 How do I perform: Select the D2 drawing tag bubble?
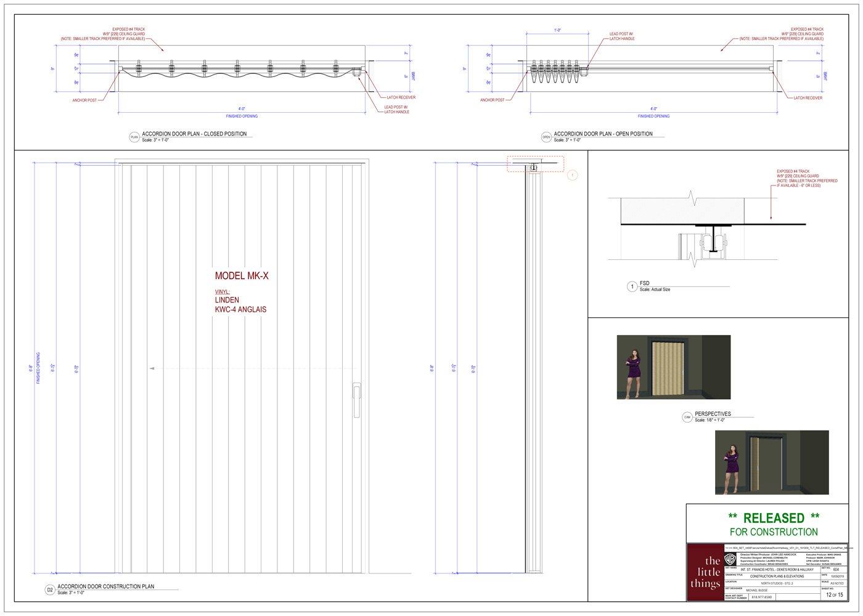click(x=50, y=590)
